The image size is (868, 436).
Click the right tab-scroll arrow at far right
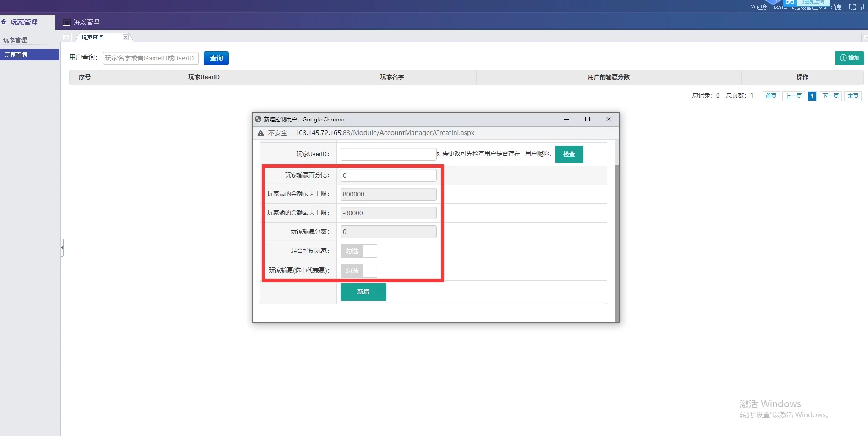click(865, 38)
